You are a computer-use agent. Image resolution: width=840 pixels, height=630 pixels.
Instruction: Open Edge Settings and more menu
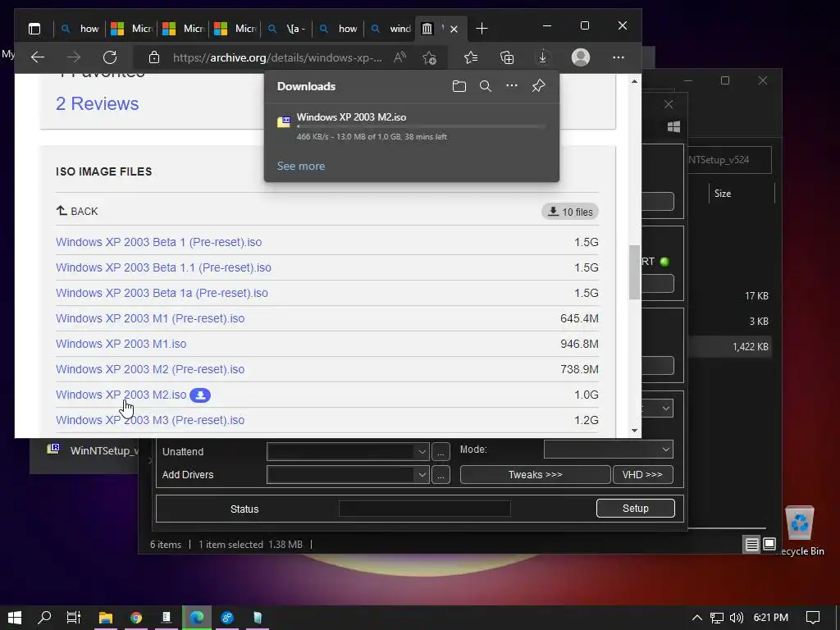(x=619, y=57)
